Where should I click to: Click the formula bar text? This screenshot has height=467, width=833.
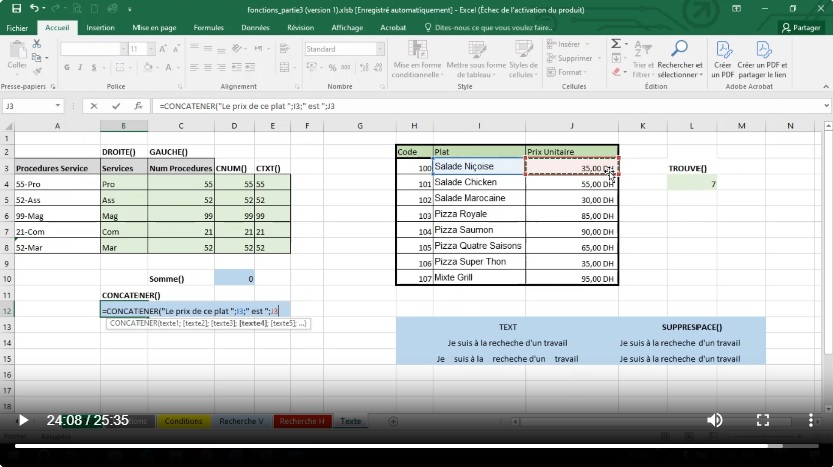click(x=246, y=106)
